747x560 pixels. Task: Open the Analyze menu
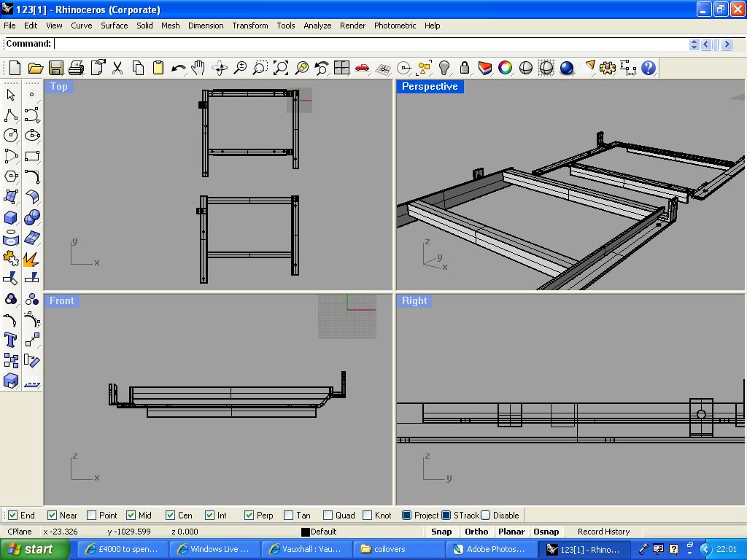[317, 26]
